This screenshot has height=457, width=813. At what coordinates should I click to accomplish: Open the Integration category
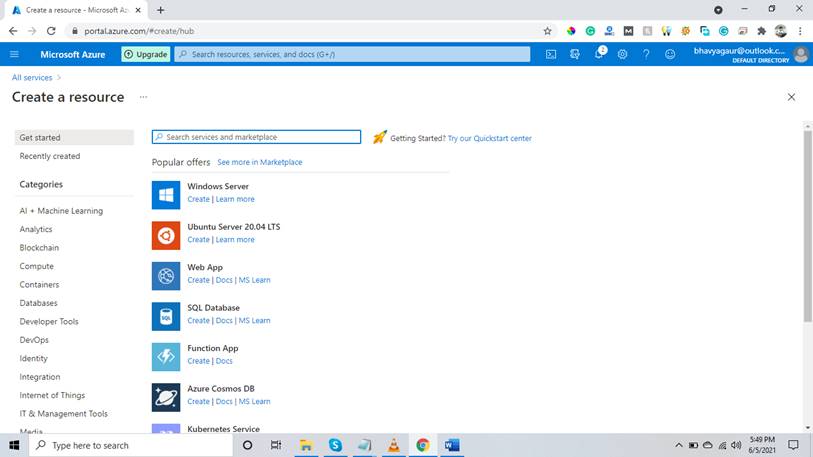[x=39, y=377]
